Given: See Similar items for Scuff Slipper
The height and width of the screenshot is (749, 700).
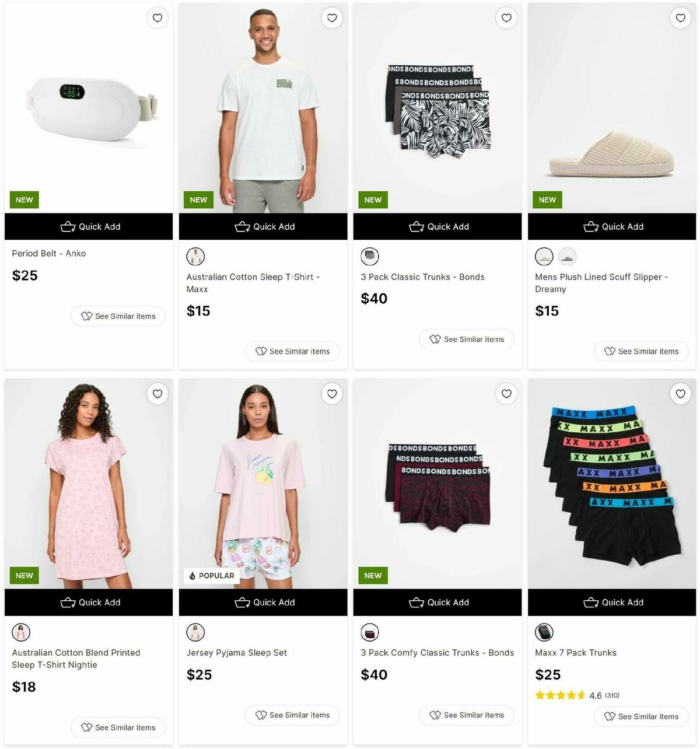Looking at the screenshot, I should pyautogui.click(x=641, y=351).
